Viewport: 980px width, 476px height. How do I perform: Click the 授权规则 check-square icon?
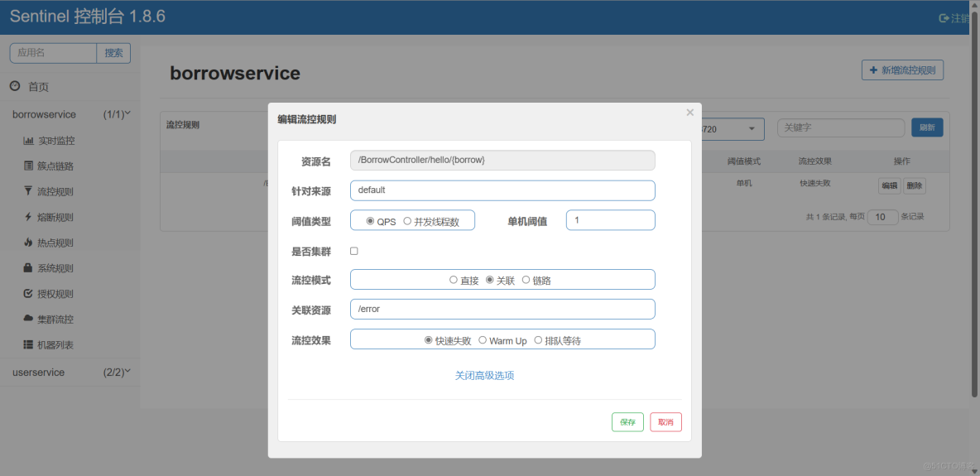(28, 293)
